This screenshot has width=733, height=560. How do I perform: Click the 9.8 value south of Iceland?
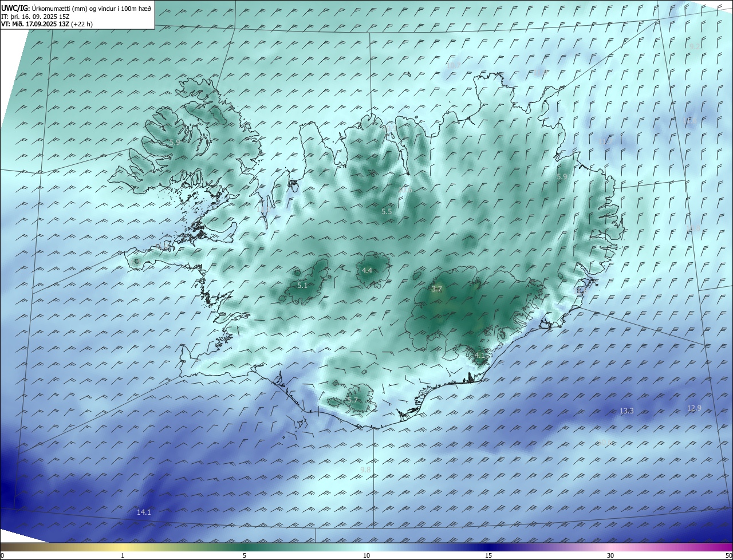(365, 470)
